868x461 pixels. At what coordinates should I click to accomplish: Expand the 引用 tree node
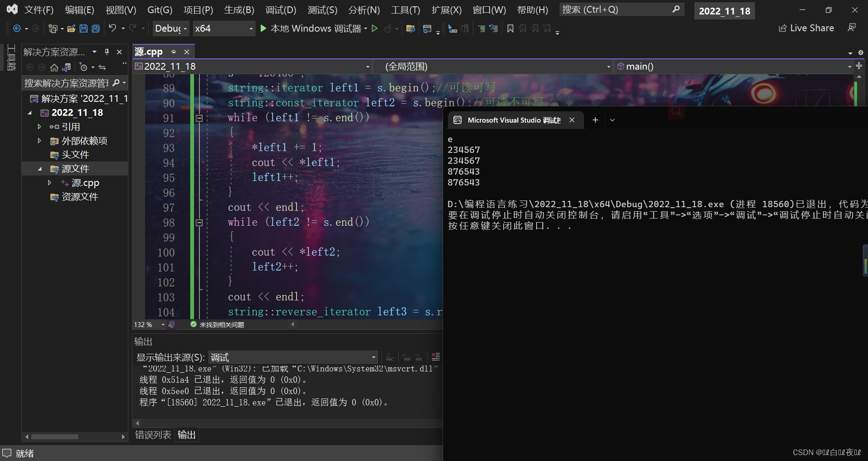point(39,127)
